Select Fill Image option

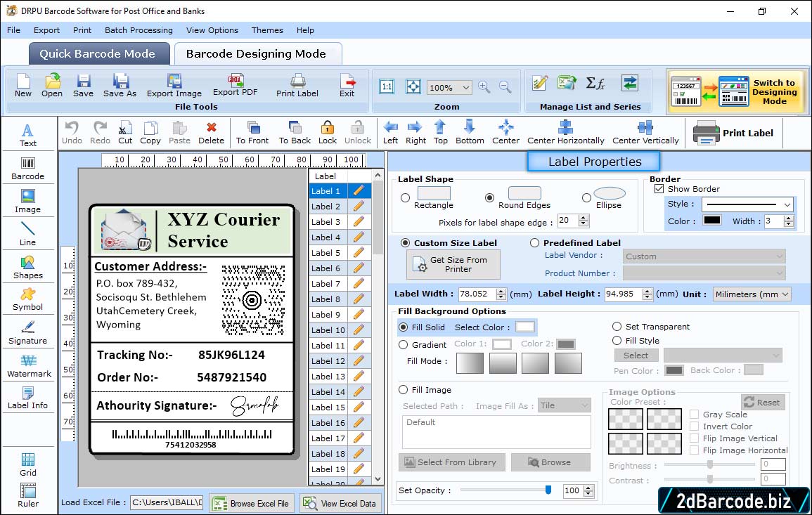point(404,390)
